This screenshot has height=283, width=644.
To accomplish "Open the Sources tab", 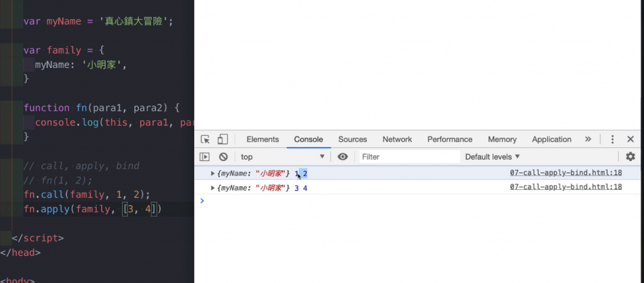I will (x=352, y=139).
